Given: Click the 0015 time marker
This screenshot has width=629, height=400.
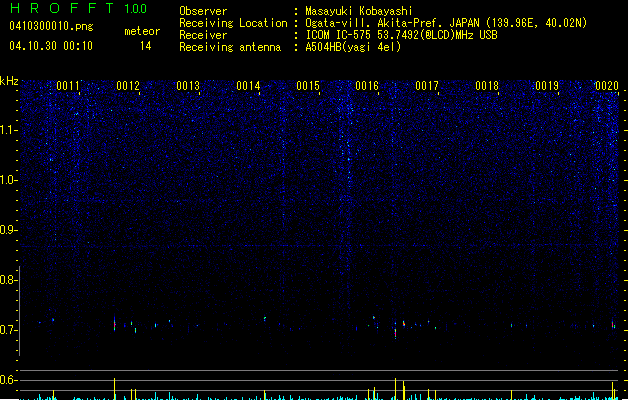Looking at the screenshot, I should click(x=308, y=86).
